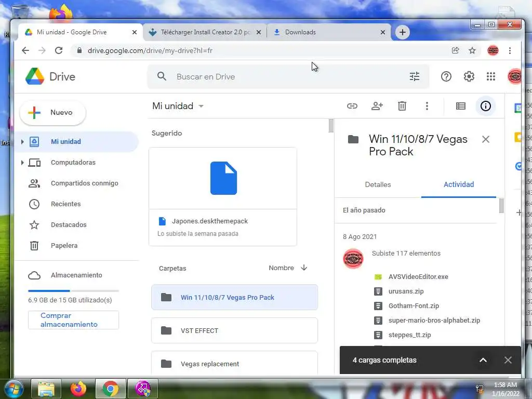This screenshot has width=532, height=399.
Task: Close the Télécharger Install Creator tab
Action: tap(259, 32)
